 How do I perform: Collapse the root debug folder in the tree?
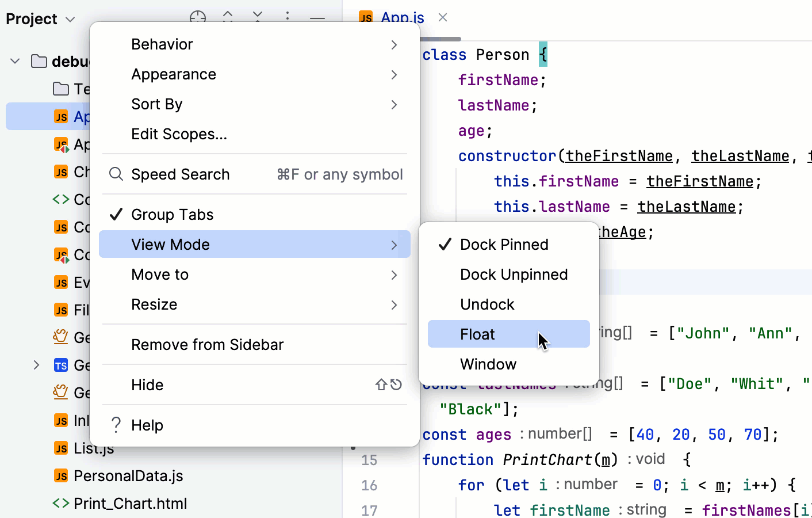click(16, 61)
